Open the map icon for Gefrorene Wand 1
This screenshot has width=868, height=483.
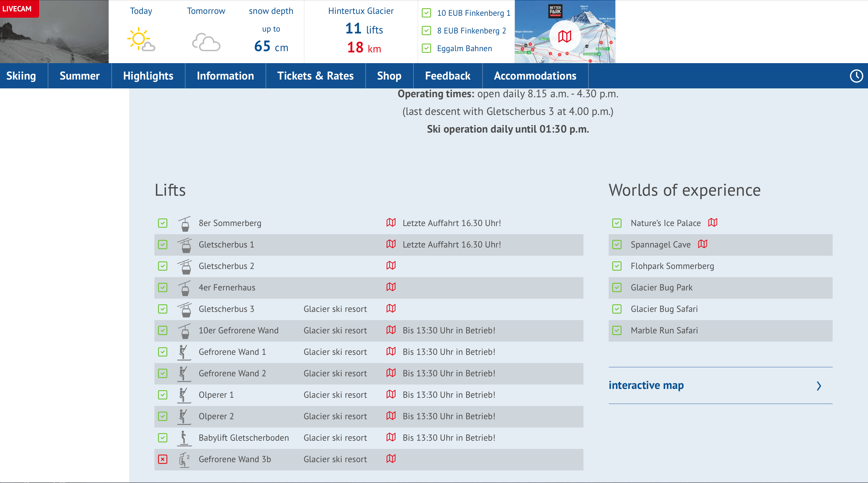[x=391, y=351]
